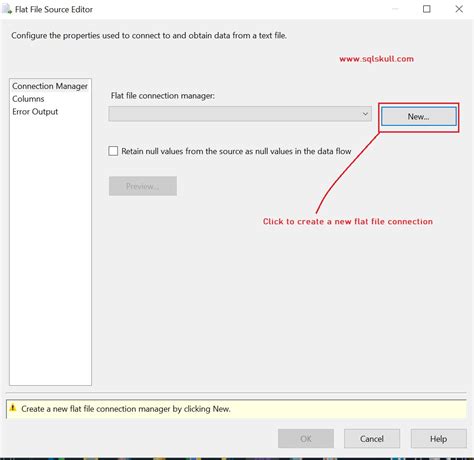Click the 'Configure the properties' description text

[x=149, y=35]
